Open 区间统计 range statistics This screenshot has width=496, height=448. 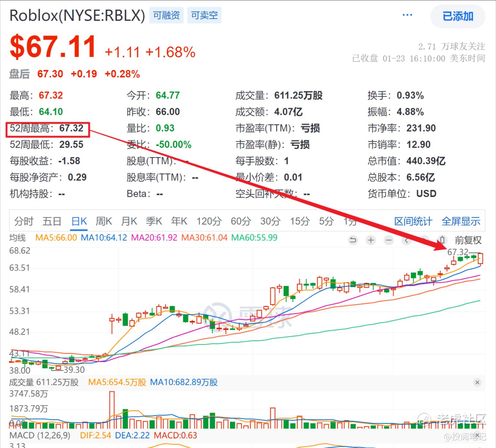[x=413, y=221]
